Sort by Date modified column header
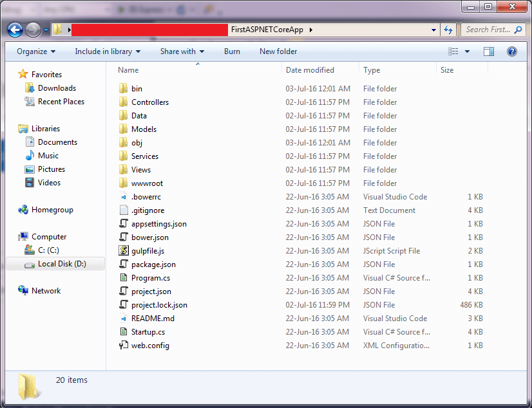Image resolution: width=532 pixels, height=408 pixels. [310, 70]
